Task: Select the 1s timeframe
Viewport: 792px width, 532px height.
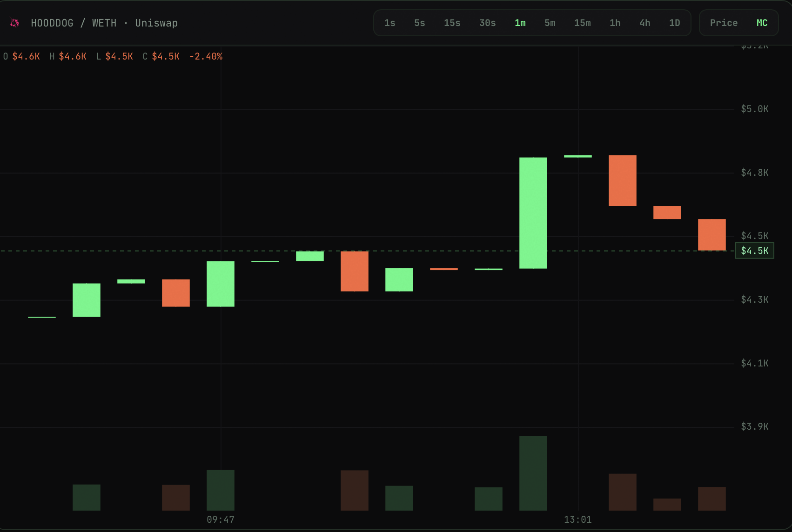Action: click(390, 23)
